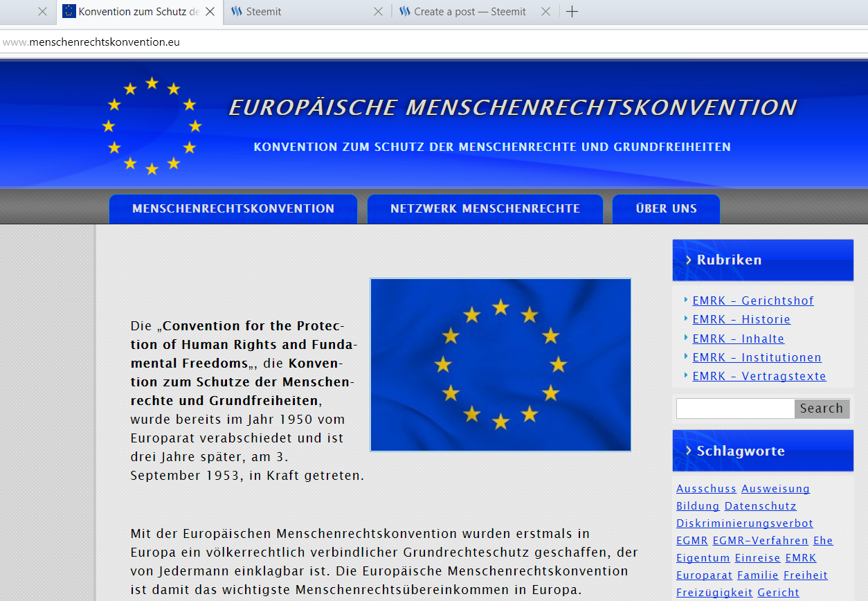Open the EGMR-Verfahren tag link

click(x=761, y=541)
